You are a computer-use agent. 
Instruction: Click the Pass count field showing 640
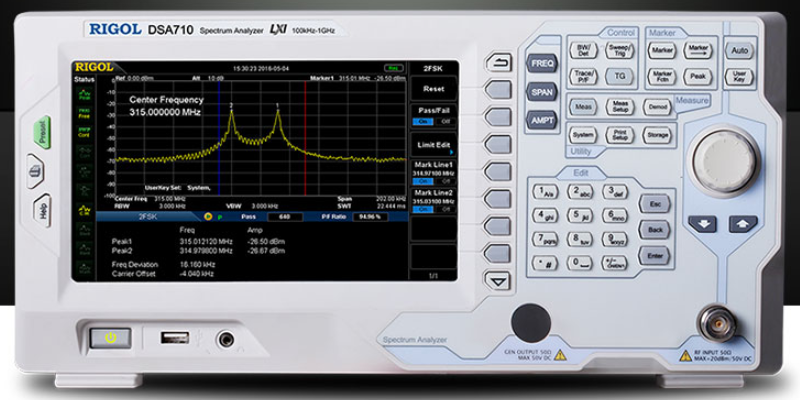285,217
